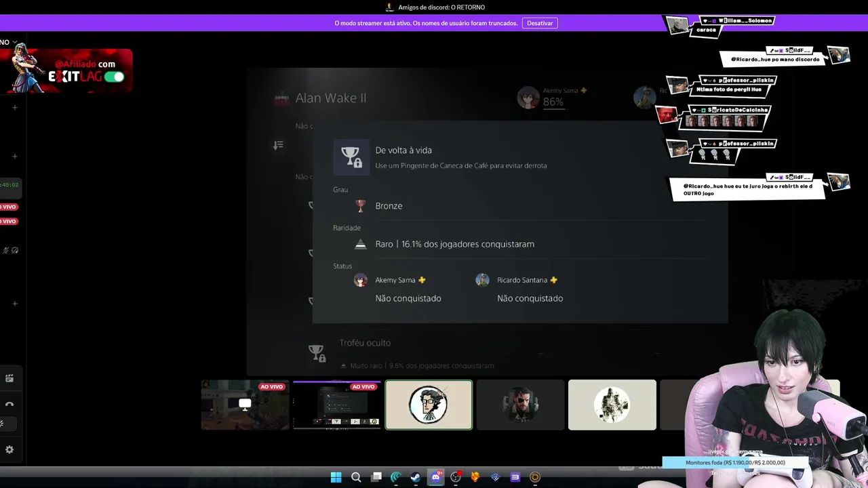
Task: Click the De volta à vida trophy title
Action: tap(403, 150)
